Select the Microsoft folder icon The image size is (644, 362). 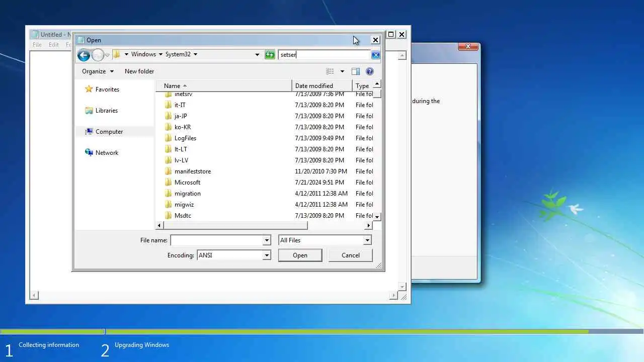point(168,183)
